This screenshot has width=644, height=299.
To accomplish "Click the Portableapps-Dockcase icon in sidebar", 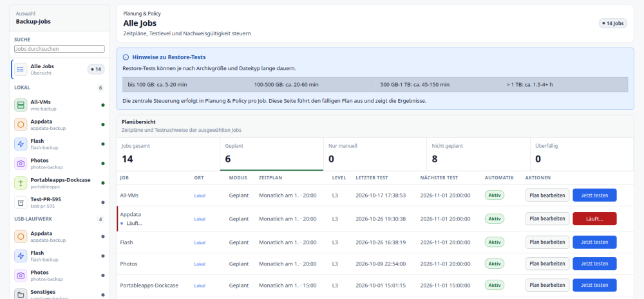I will tap(21, 183).
